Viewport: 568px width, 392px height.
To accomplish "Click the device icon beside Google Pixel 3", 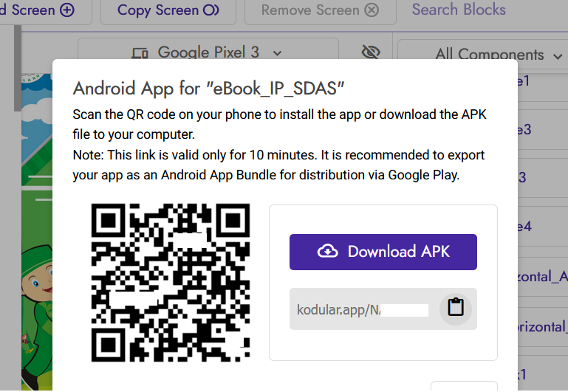I will pyautogui.click(x=140, y=53).
